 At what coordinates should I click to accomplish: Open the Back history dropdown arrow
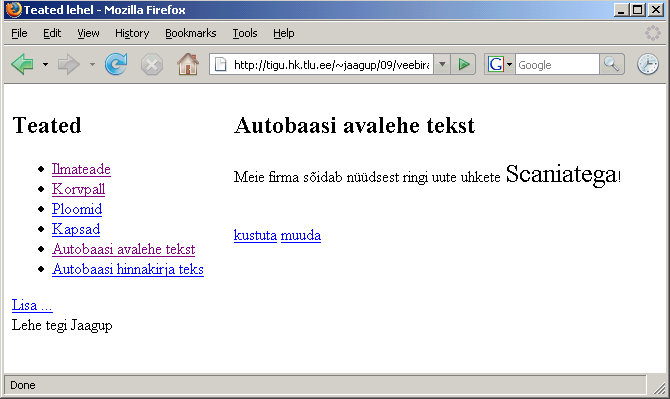pos(45,65)
